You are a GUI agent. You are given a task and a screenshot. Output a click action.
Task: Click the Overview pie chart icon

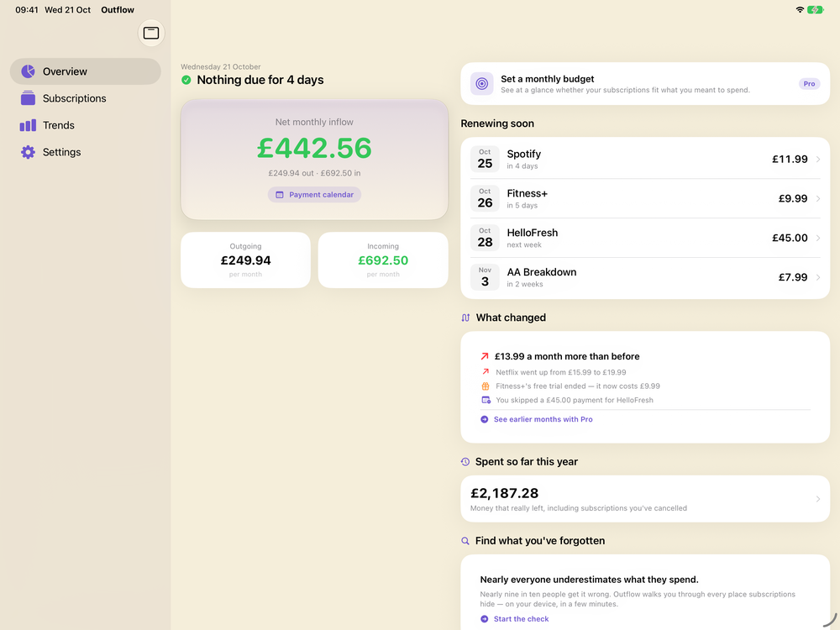click(x=28, y=71)
